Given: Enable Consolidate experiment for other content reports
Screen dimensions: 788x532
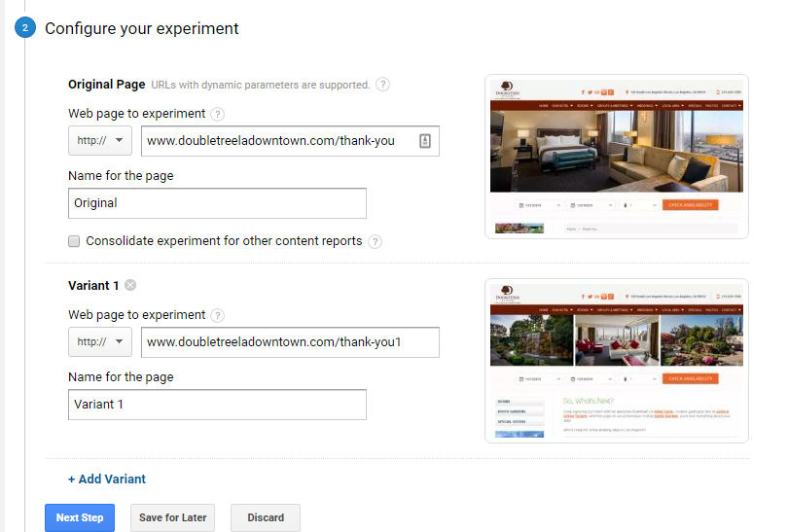Looking at the screenshot, I should coord(74,241).
